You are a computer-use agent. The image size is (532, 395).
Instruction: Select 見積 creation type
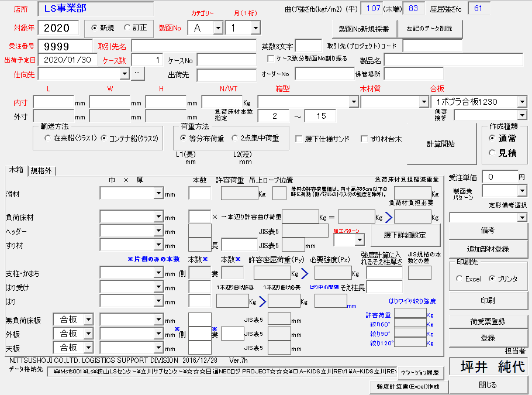pos(492,153)
